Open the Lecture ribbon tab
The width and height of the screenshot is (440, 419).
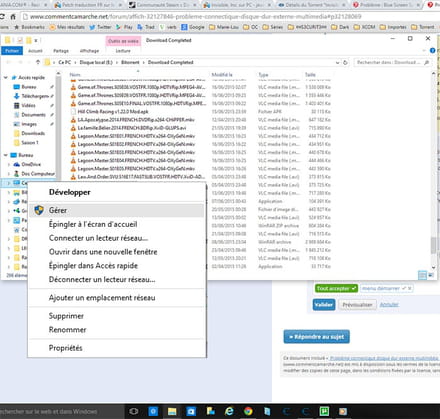123,51
